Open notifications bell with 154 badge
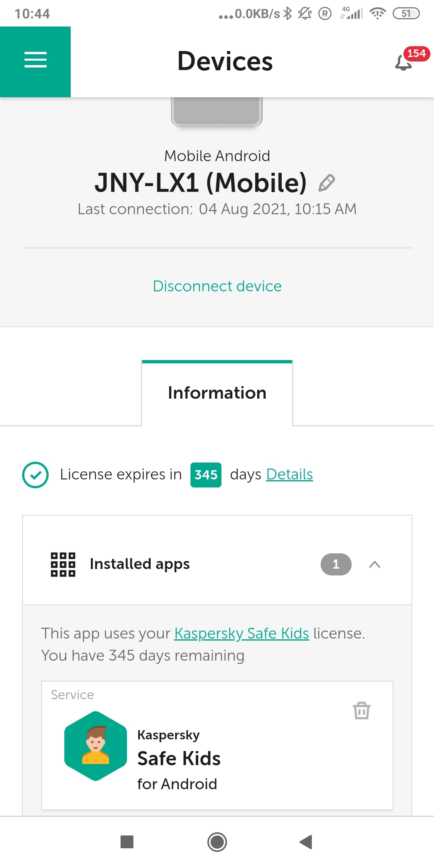434x868 pixels. (x=404, y=62)
